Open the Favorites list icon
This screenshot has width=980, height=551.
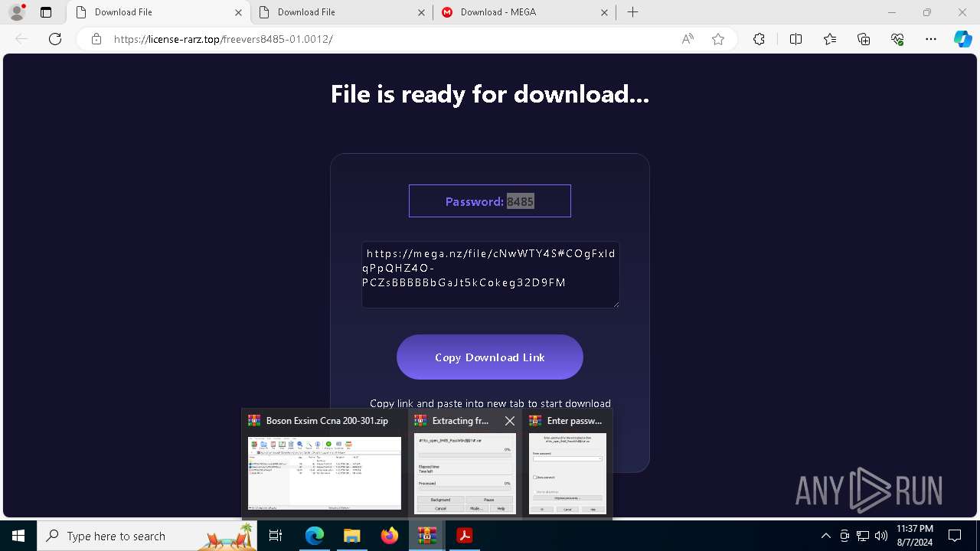point(830,39)
